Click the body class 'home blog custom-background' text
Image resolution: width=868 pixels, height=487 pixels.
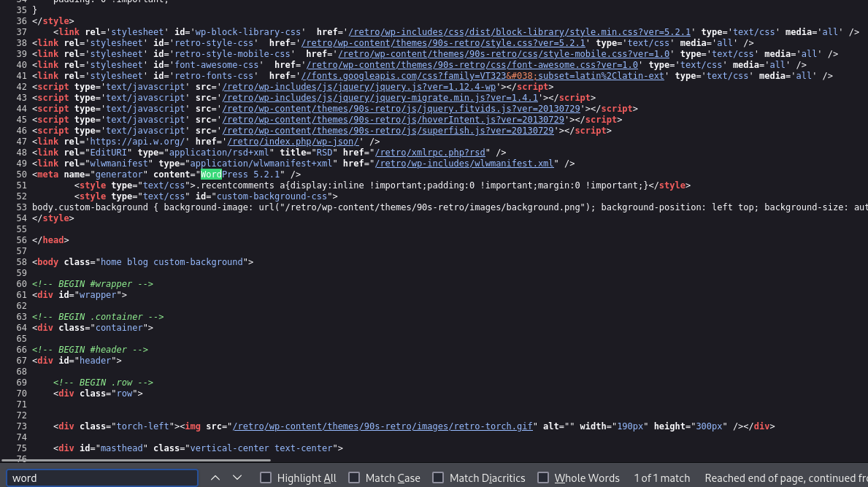click(172, 262)
